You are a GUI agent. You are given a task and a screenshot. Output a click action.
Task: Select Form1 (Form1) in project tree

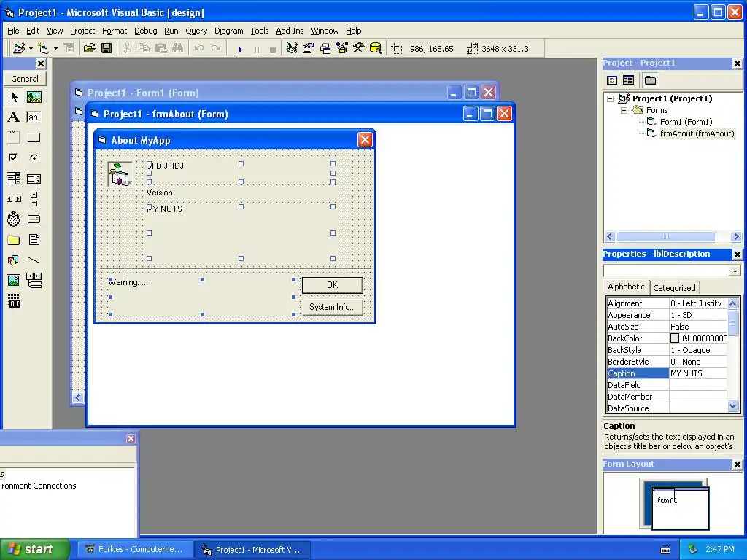click(x=686, y=122)
